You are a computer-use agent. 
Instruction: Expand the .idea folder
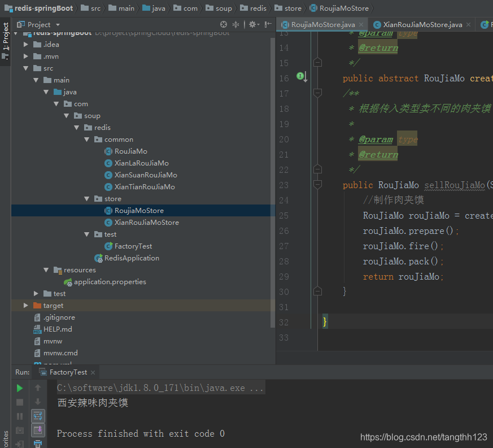point(26,45)
